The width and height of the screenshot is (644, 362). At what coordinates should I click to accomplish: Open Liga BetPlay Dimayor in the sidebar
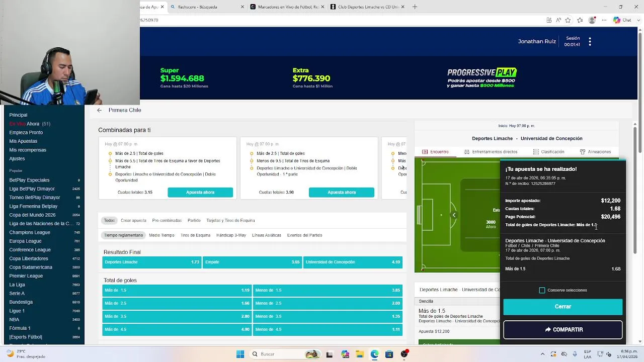pyautogui.click(x=32, y=189)
